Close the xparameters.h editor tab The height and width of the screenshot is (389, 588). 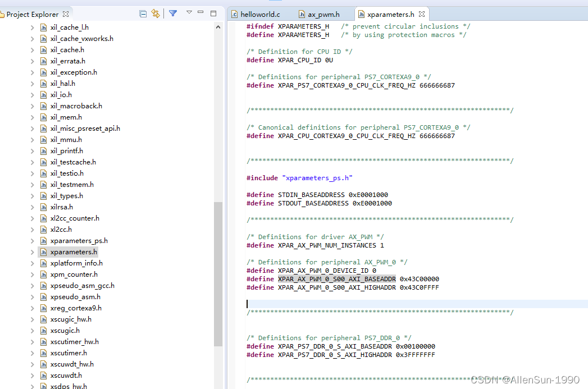click(422, 14)
